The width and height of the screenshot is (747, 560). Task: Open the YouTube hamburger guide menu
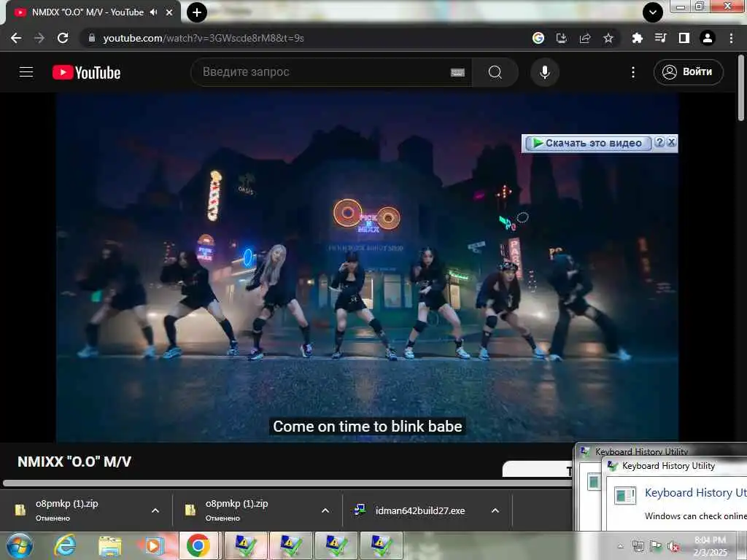(26, 72)
